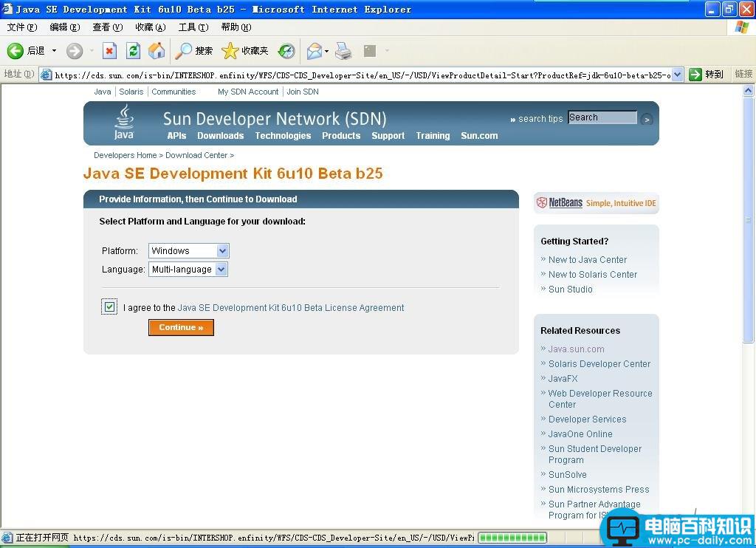Click Sun.com in the navigation bar
The height and width of the screenshot is (548, 756).
pyautogui.click(x=479, y=136)
